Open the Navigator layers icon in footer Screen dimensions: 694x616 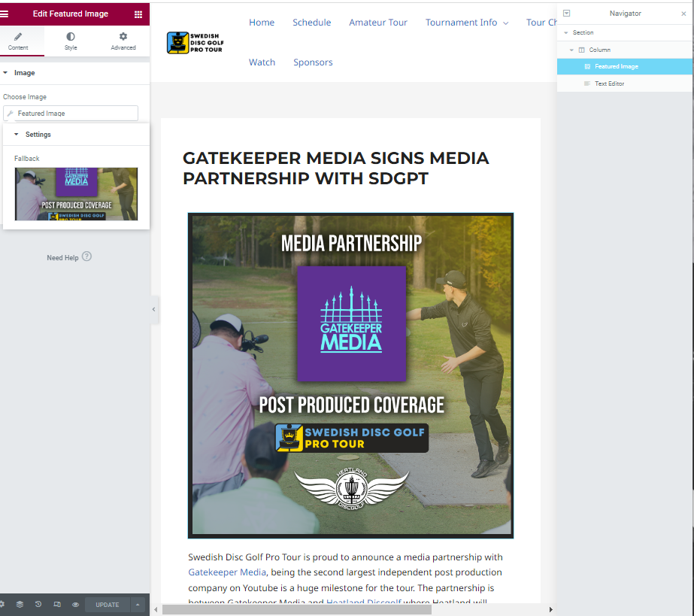tap(20, 605)
